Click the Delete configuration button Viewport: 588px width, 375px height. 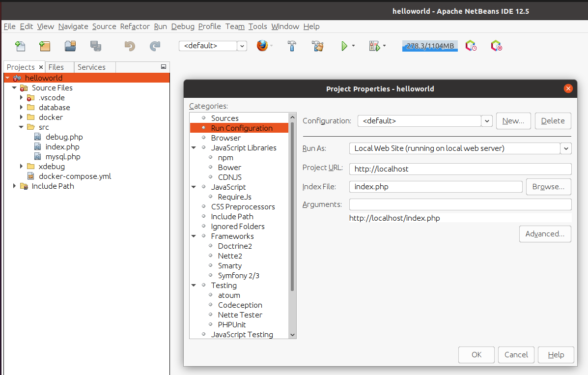[553, 121]
